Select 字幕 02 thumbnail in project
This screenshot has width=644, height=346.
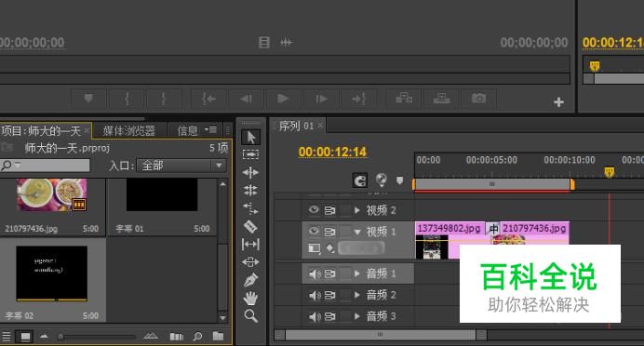[x=52, y=273]
